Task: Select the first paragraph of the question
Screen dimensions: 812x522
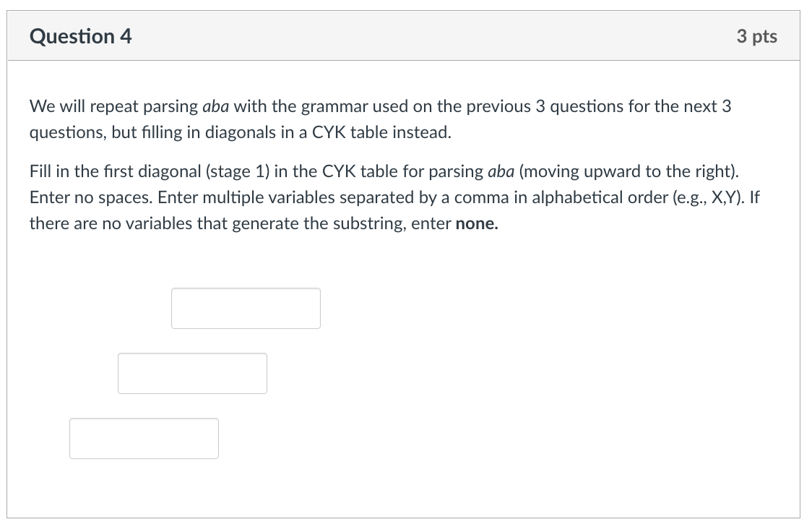Action: click(x=376, y=119)
